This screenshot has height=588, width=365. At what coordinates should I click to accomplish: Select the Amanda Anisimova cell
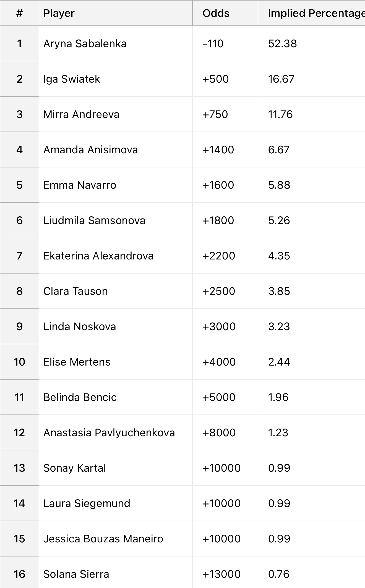[116, 150]
